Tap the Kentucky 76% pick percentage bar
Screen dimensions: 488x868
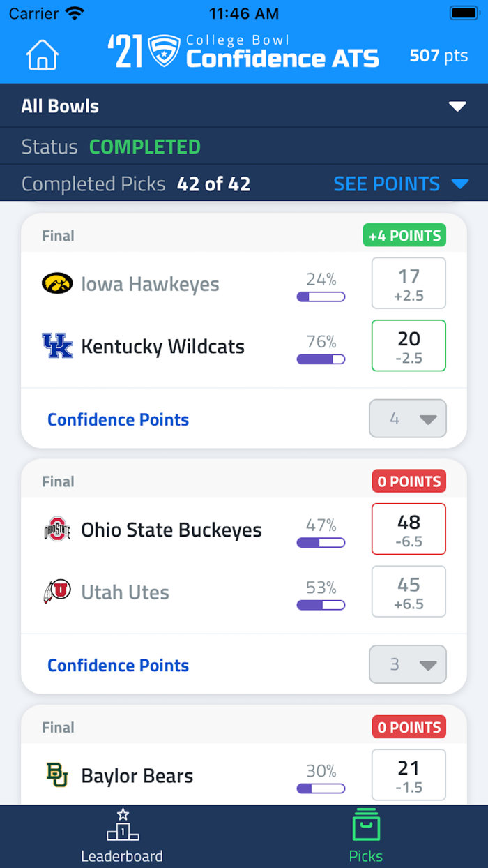(321, 359)
